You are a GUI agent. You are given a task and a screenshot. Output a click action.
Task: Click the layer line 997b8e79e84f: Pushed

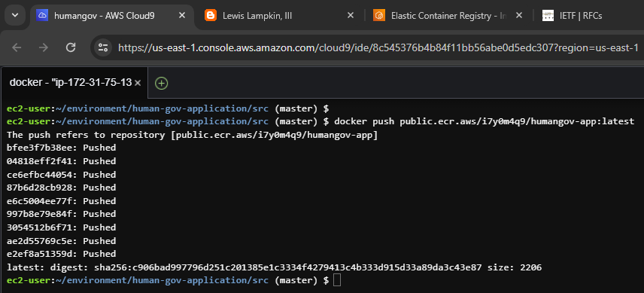point(61,214)
